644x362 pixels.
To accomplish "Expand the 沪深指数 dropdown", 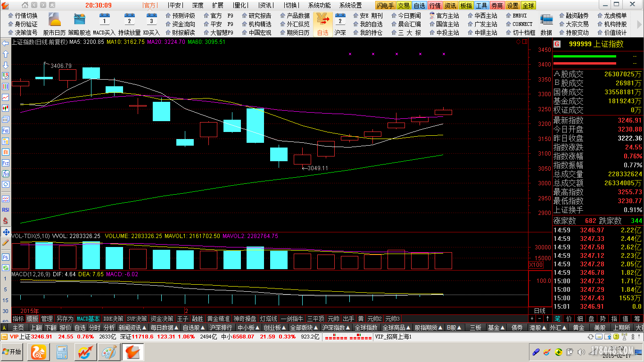I will (336, 328).
